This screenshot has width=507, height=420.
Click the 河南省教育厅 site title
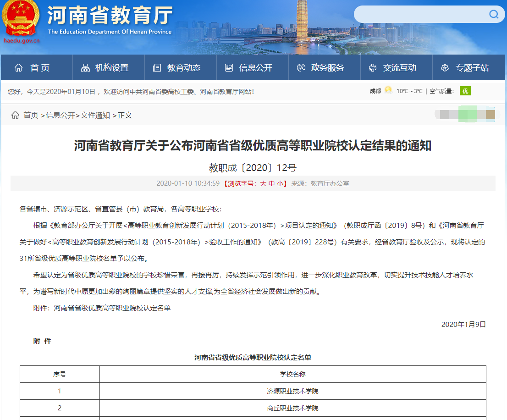point(110,15)
